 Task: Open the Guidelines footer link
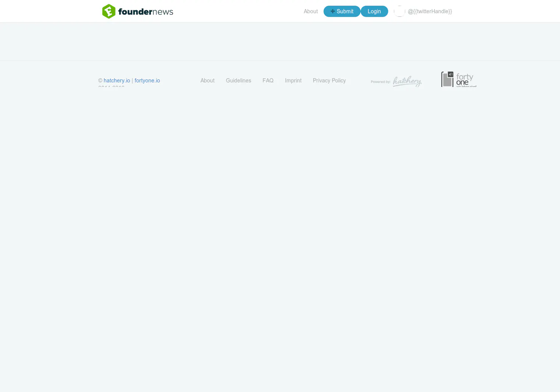coord(238,81)
